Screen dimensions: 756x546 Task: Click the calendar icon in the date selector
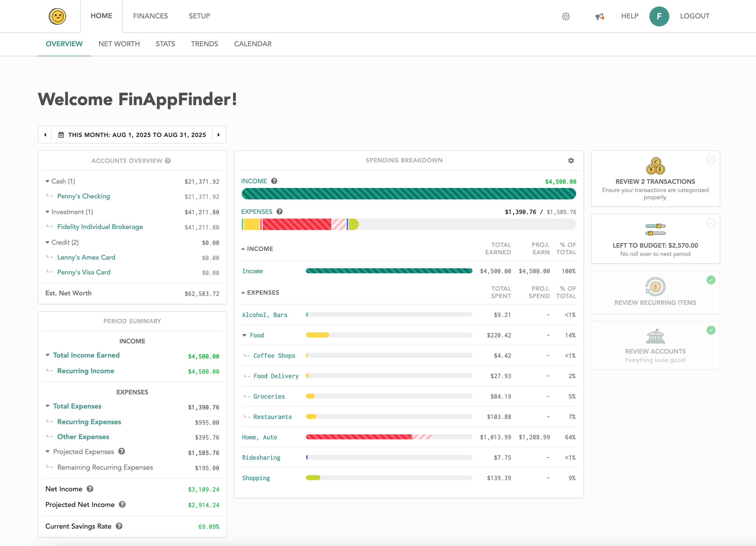61,135
